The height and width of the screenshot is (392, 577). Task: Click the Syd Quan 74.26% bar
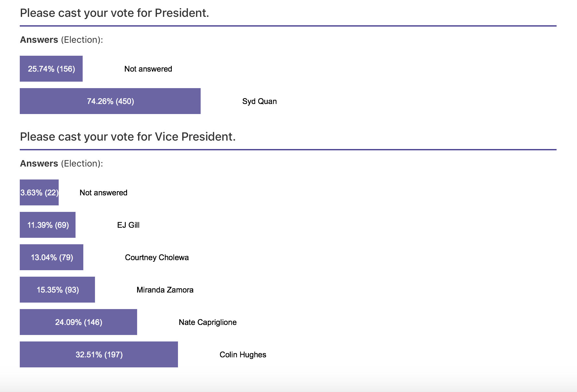110,101
